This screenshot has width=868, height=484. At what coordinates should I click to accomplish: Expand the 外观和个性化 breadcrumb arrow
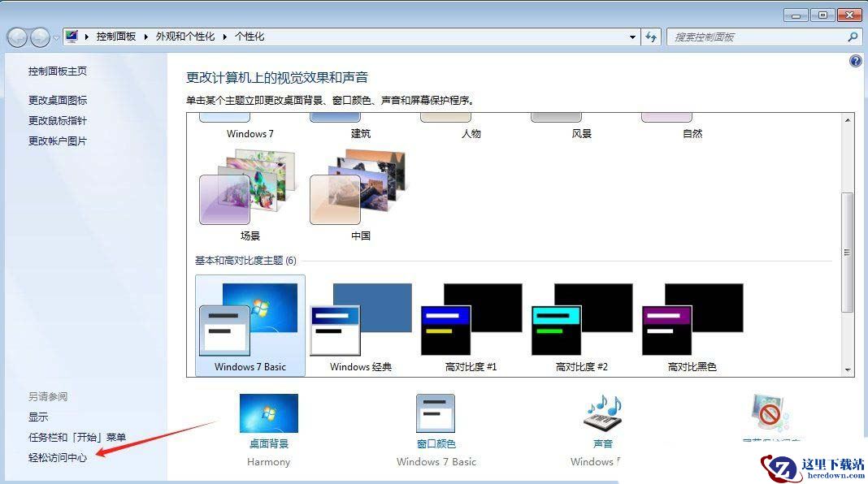(225, 37)
